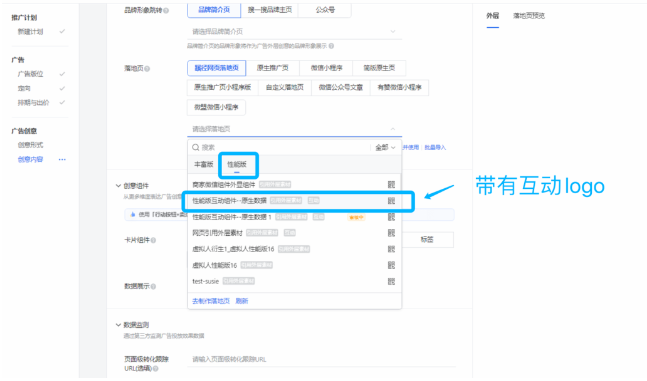Click info icon next to 落地页 label
647x381 pixels.
[147, 69]
